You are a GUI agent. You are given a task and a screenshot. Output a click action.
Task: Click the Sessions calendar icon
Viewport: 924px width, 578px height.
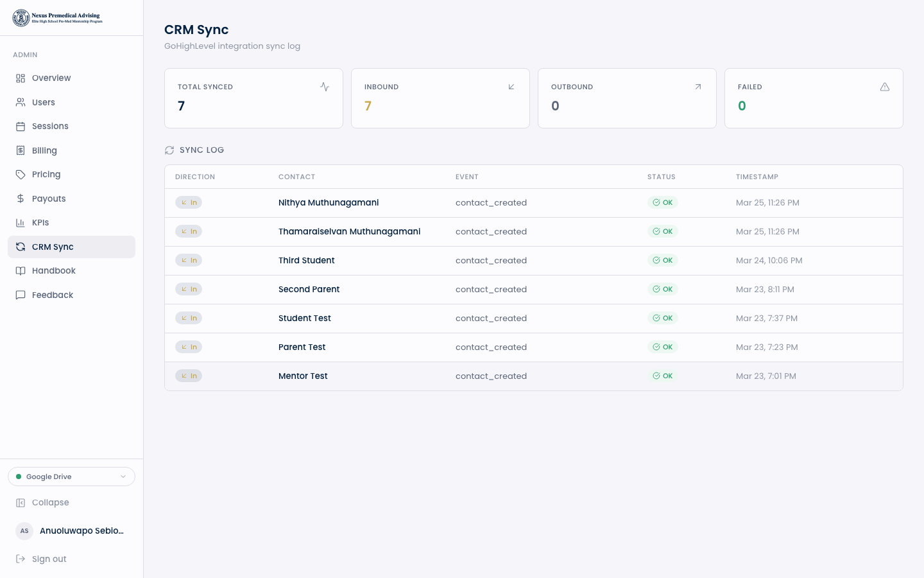(21, 127)
